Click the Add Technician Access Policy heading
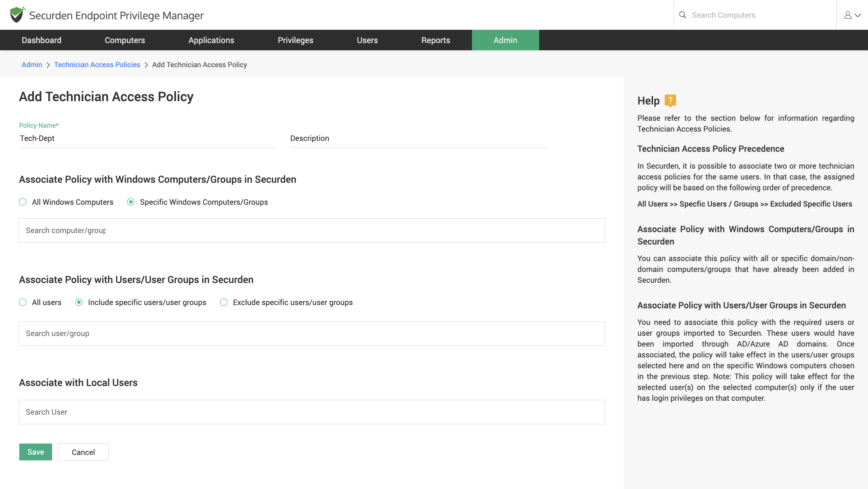Screen dimensions: 868x489 106,97
